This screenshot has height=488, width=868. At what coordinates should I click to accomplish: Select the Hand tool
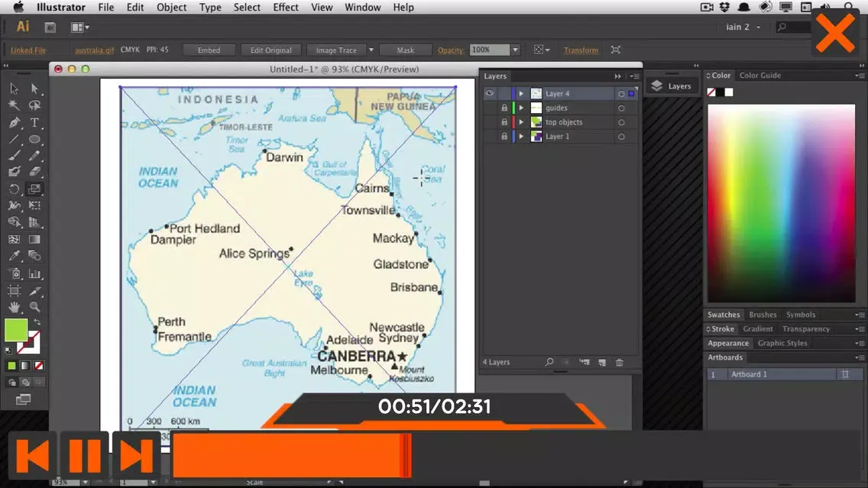point(15,307)
